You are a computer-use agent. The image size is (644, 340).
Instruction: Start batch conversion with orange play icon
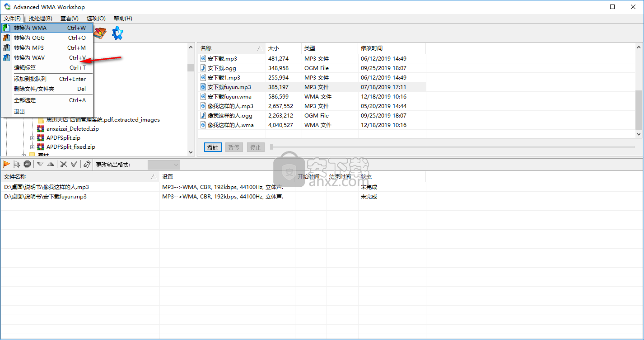coord(7,164)
